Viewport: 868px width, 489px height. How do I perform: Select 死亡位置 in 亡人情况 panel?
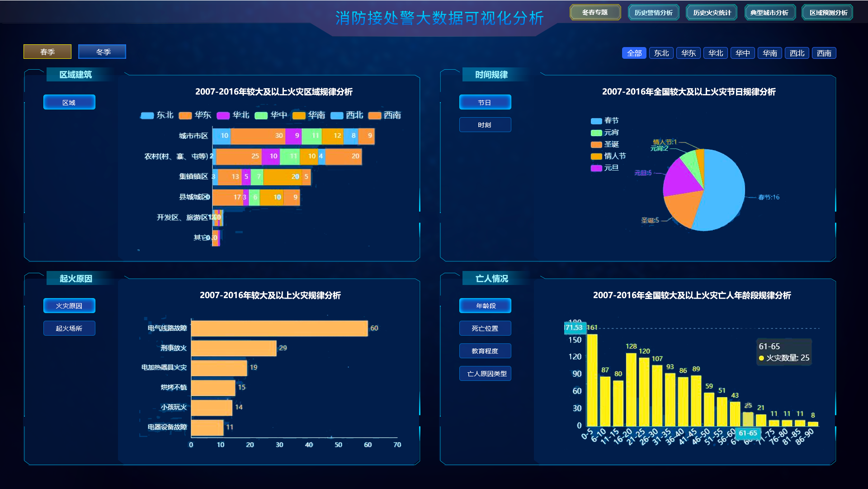click(x=485, y=328)
